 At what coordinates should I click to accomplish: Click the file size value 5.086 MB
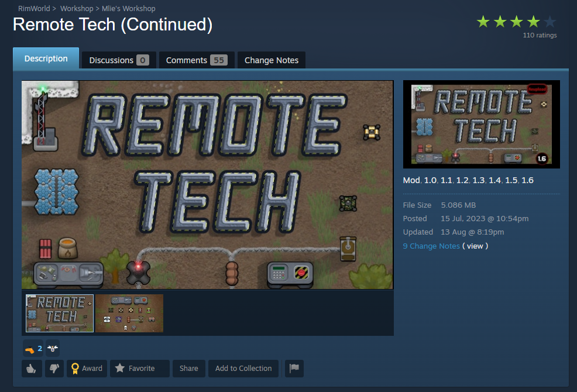[x=459, y=205]
